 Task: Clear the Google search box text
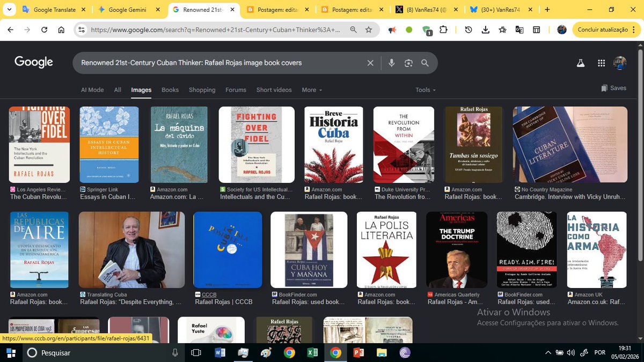click(370, 63)
